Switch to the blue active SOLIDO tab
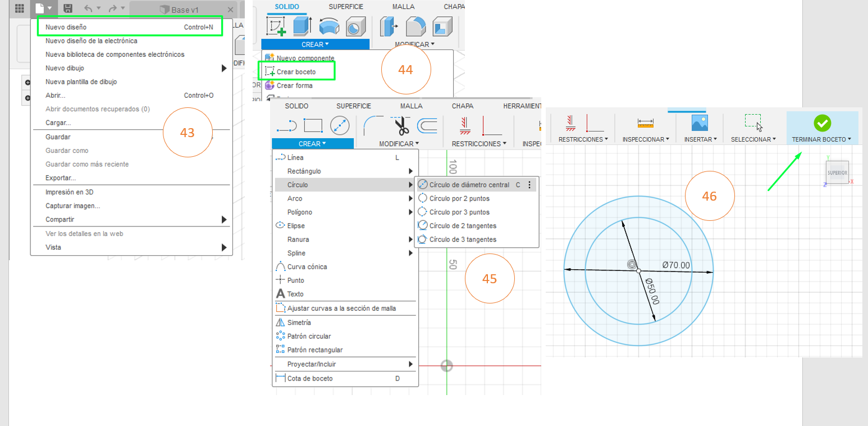The image size is (868, 426). [286, 7]
